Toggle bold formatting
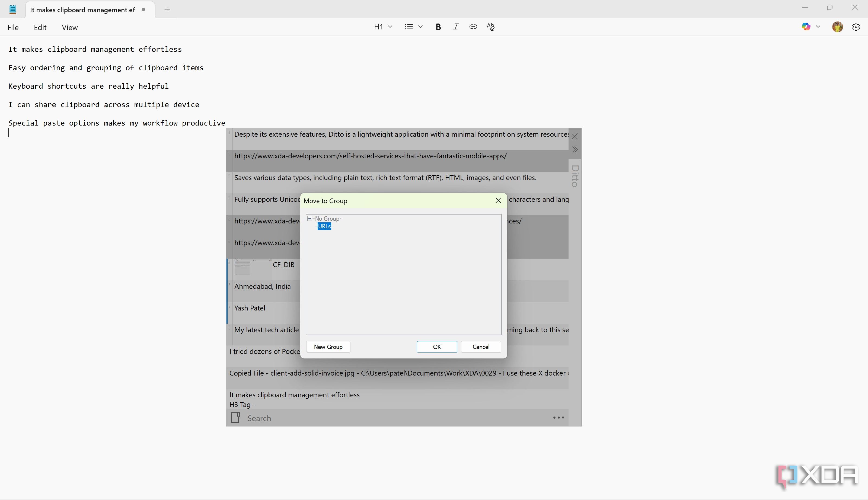868x500 pixels. (438, 27)
